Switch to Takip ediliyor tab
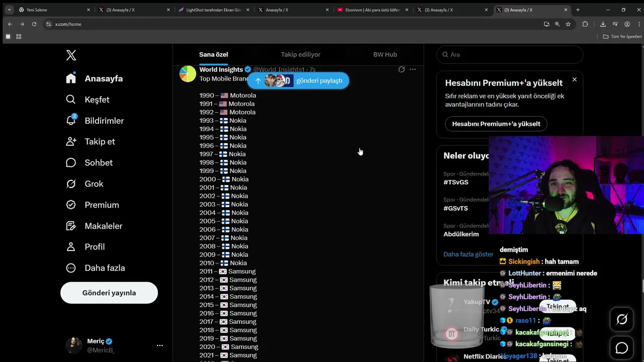 pos(300,54)
